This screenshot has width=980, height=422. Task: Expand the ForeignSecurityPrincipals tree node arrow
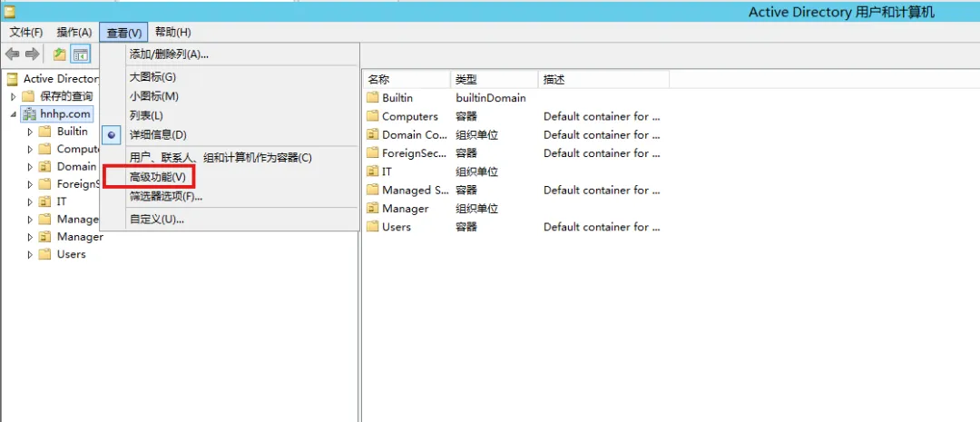coord(29,184)
